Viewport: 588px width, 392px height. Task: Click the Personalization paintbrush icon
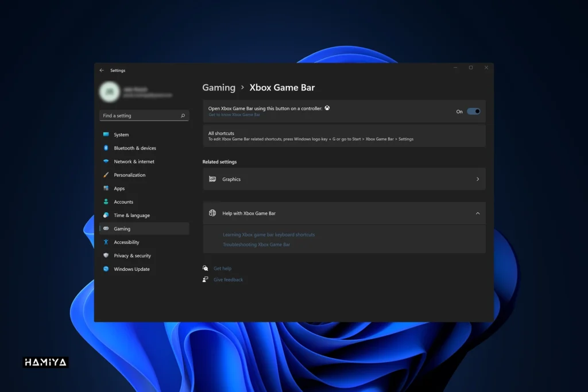pyautogui.click(x=106, y=174)
